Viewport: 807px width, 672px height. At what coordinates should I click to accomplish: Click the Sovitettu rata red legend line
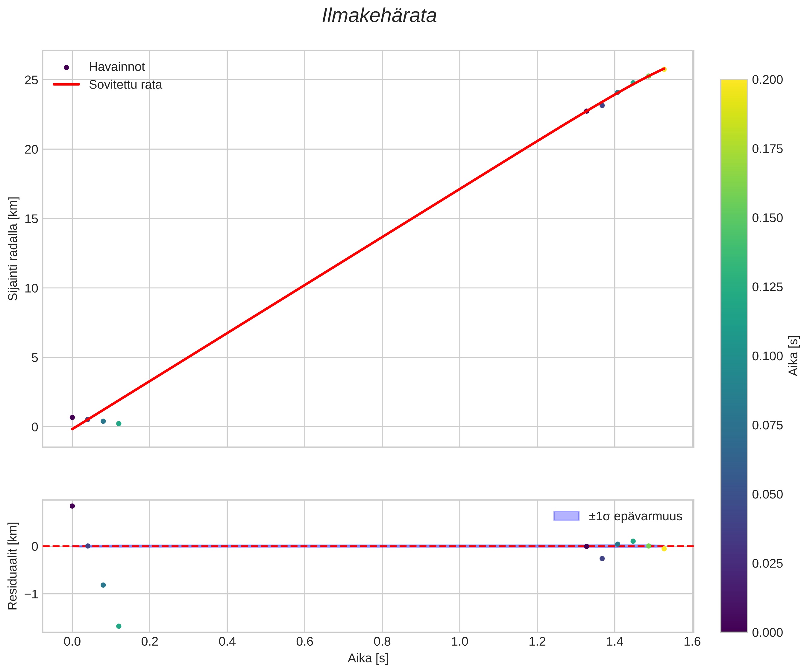tap(66, 85)
